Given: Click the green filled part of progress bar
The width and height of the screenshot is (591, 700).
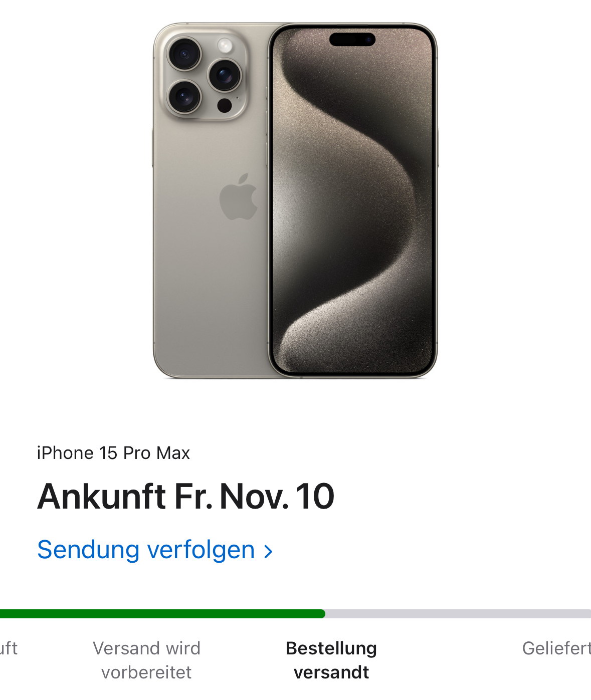Looking at the screenshot, I should pyautogui.click(x=162, y=614).
